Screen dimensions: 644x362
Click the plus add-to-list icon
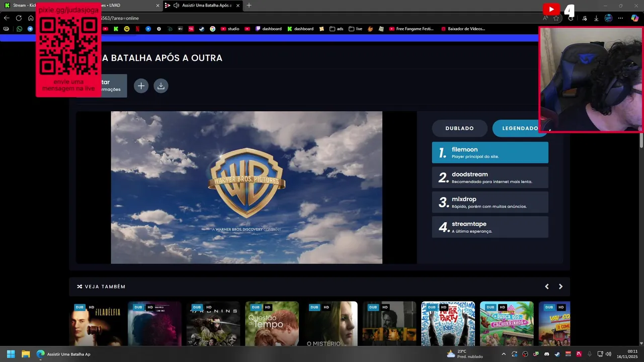(x=141, y=86)
